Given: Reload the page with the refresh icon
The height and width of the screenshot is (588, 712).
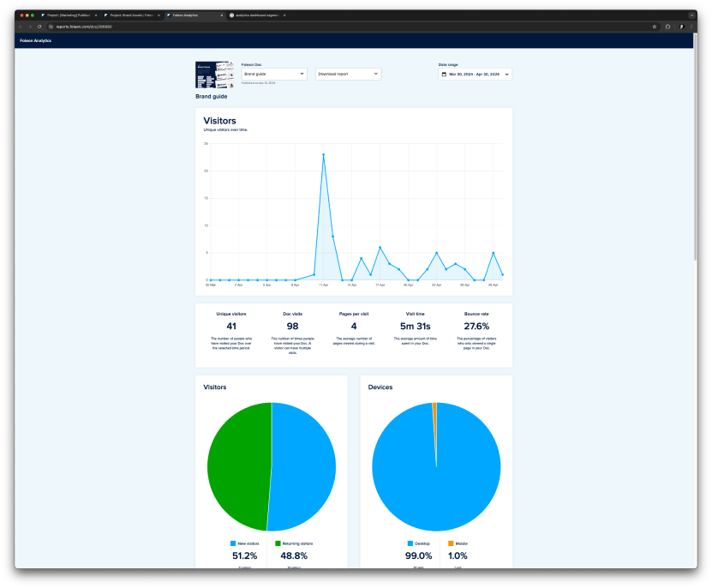Looking at the screenshot, I should [x=39, y=27].
